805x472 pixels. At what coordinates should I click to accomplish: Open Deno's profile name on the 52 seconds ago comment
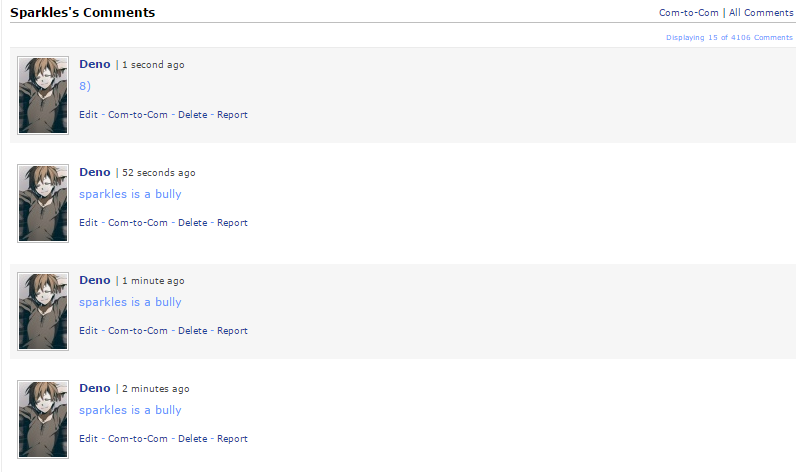coord(95,172)
